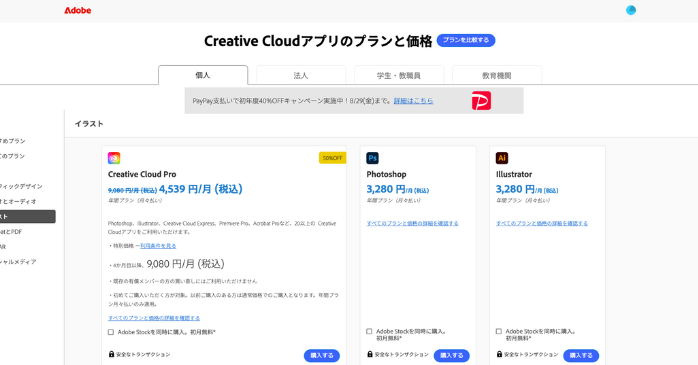
Task: Select sidebar item ending in フィックデザイン
Action: [21, 187]
